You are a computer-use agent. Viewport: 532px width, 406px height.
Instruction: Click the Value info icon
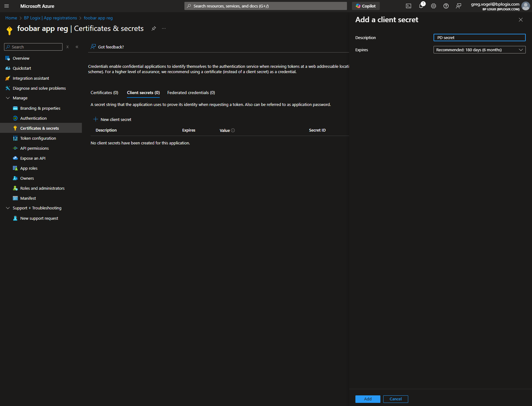[233, 130]
